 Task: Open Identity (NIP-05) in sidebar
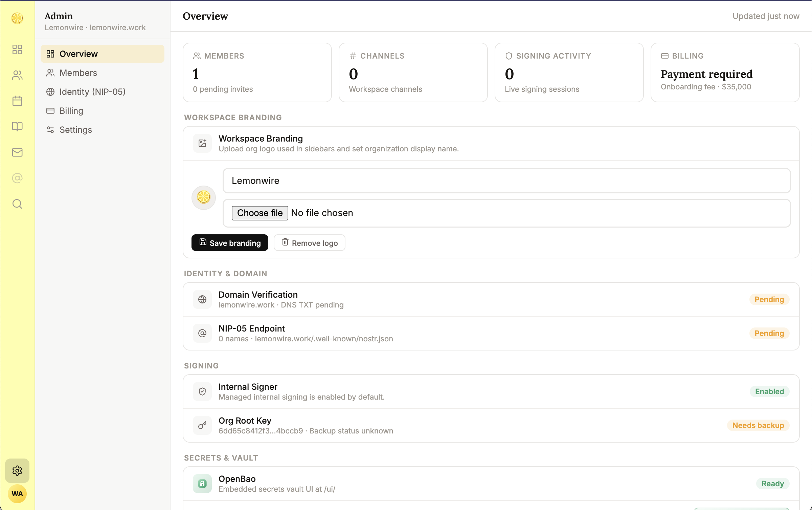pyautogui.click(x=103, y=92)
